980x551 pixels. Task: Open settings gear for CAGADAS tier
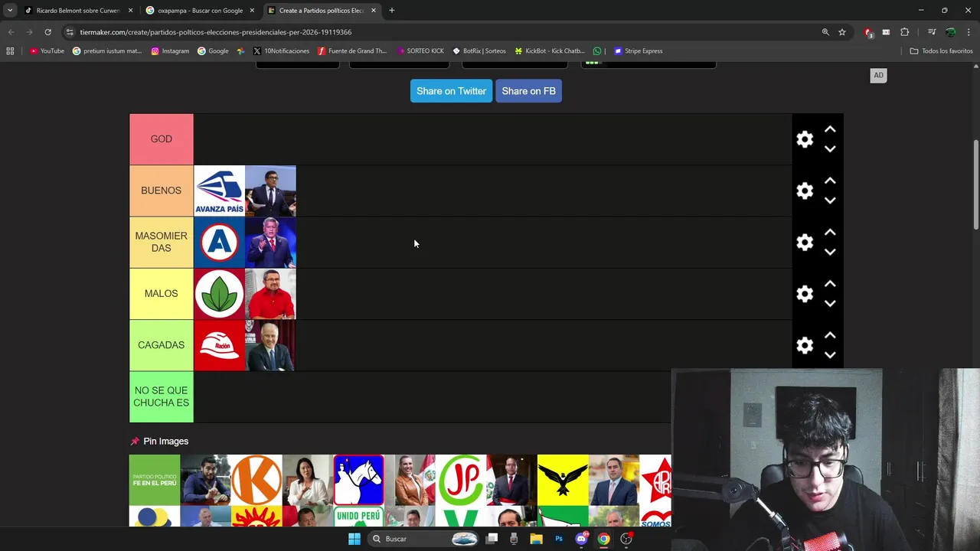point(805,345)
